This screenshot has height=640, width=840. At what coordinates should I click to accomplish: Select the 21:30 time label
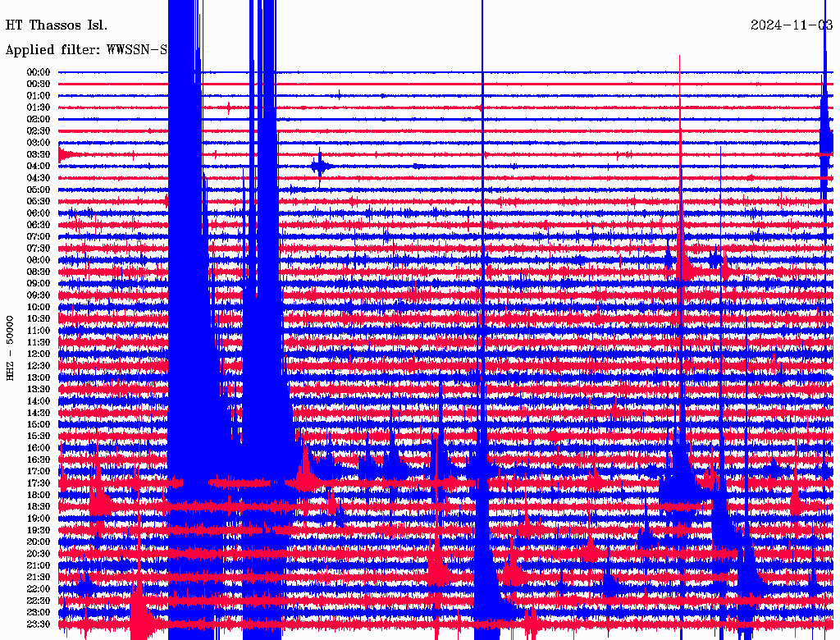click(x=39, y=578)
